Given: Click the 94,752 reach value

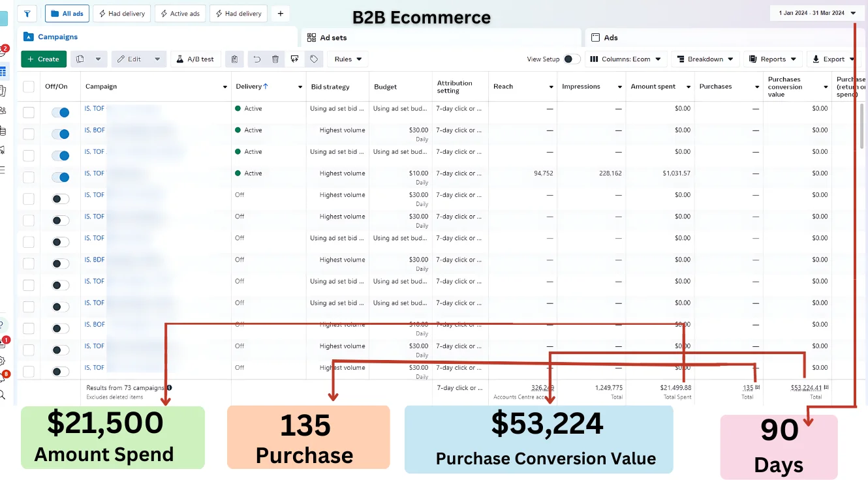Looking at the screenshot, I should pos(543,173).
